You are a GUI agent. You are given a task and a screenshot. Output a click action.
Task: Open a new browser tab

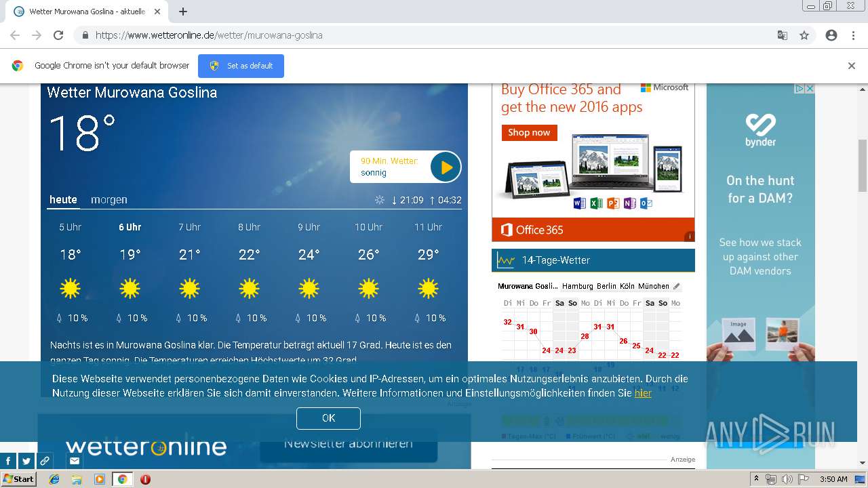pos(183,12)
